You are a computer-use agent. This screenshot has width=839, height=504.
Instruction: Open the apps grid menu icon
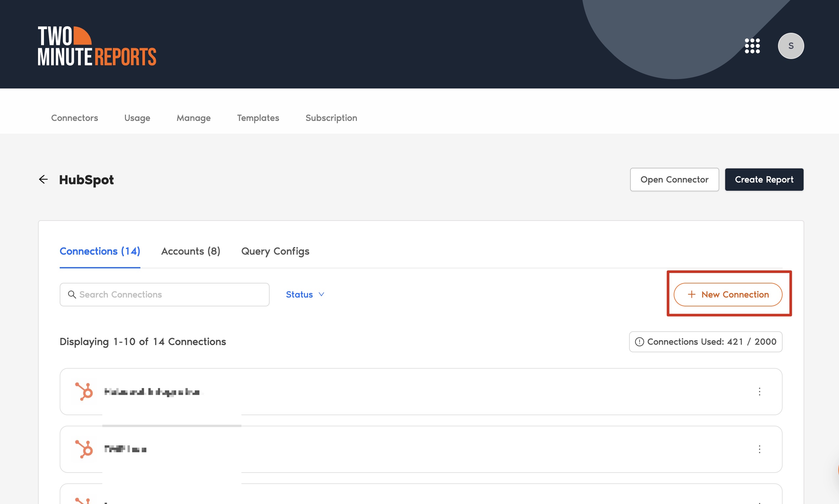click(752, 46)
